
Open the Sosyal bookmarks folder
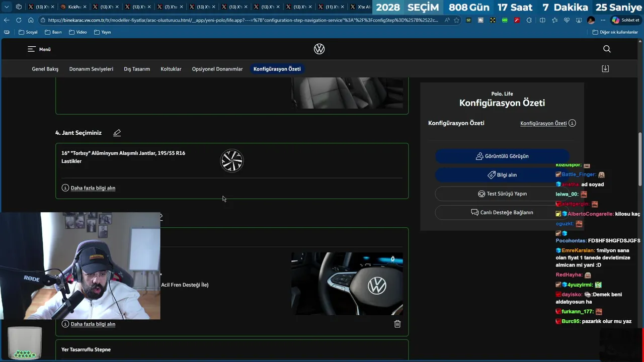pyautogui.click(x=28, y=32)
